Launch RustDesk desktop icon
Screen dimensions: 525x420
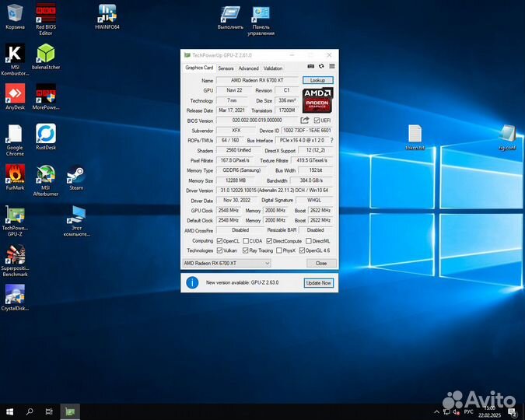pos(46,137)
